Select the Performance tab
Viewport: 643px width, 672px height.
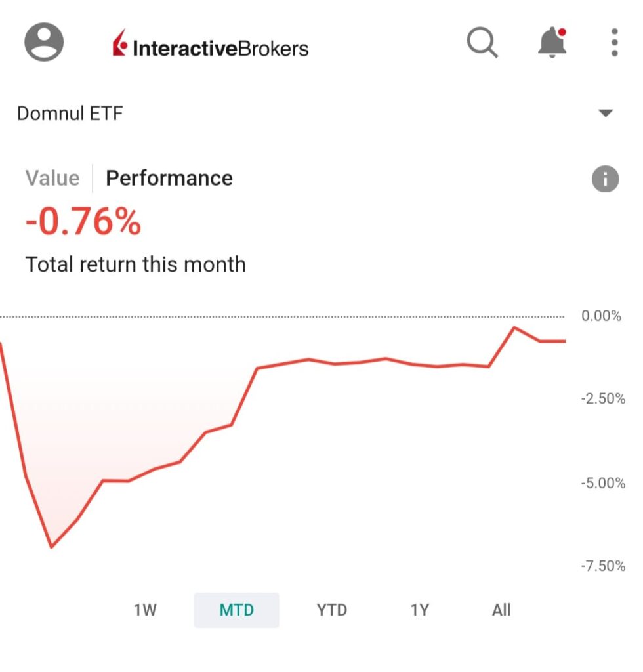169,178
